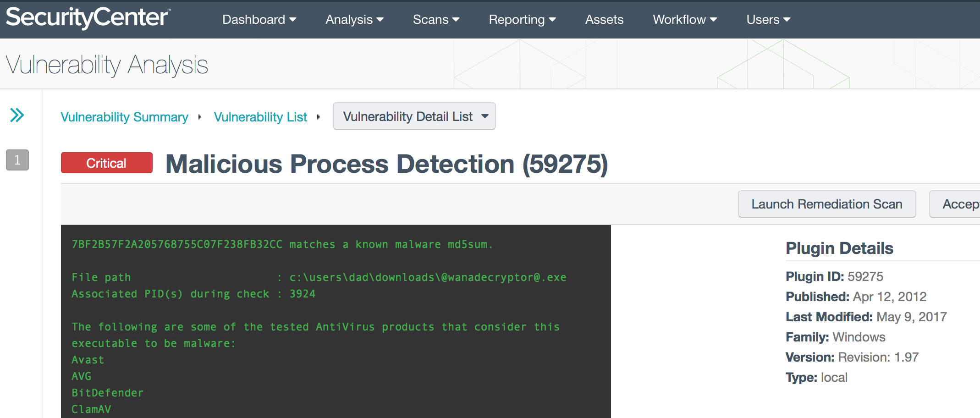The height and width of the screenshot is (418, 980).
Task: Click the Plugin ID 59275 value
Action: 865,276
